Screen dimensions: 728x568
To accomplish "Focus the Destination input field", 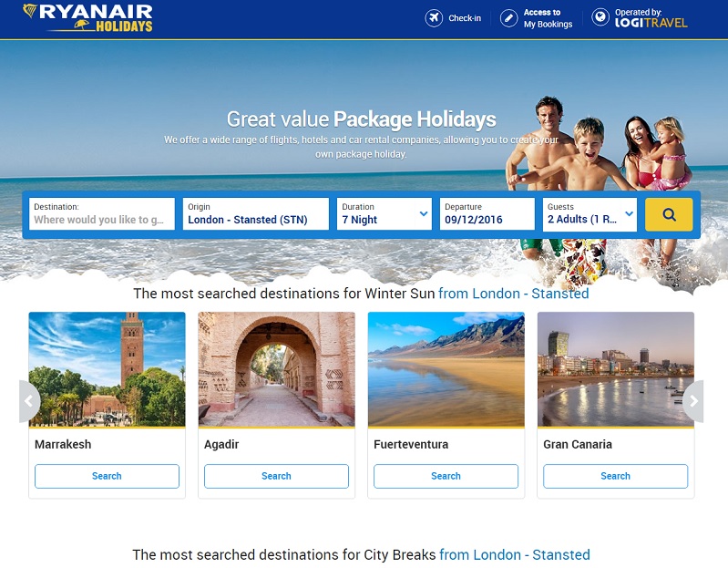I will (x=102, y=214).
